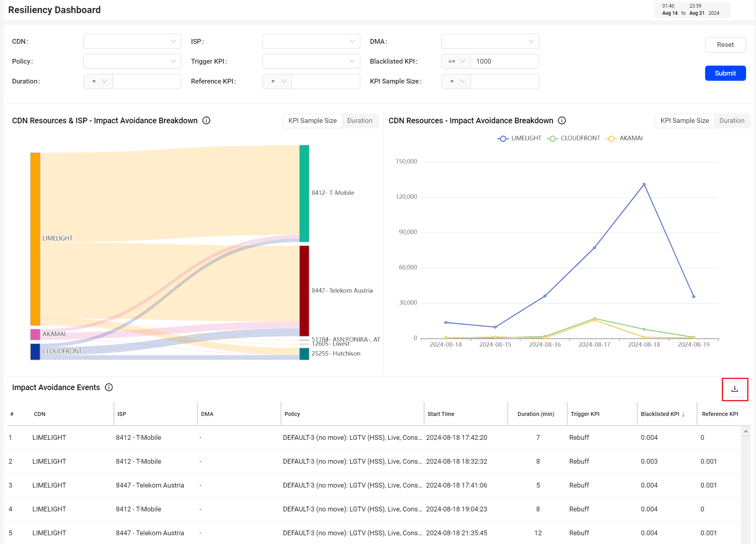The width and height of the screenshot is (756, 544).
Task: Open the CDN filter dropdown
Action: pyautogui.click(x=132, y=41)
